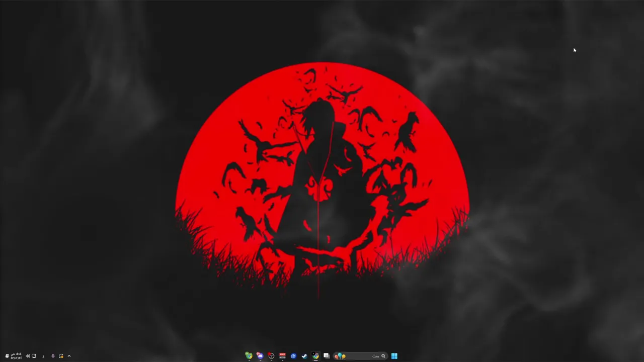This screenshot has width=644, height=362.
Task: Open the Steam taskbar icon
Action: (x=304, y=356)
